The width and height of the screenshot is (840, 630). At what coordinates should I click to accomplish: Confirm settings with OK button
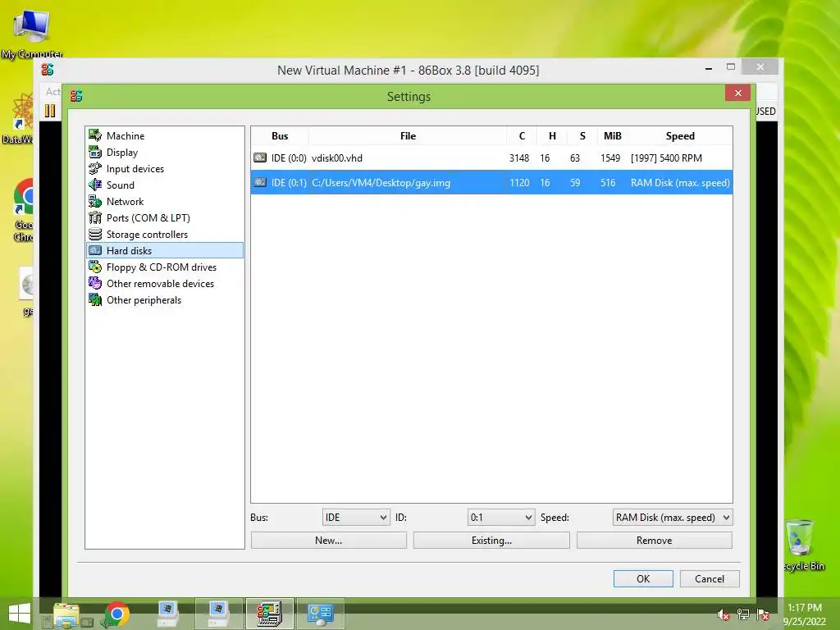click(x=643, y=578)
